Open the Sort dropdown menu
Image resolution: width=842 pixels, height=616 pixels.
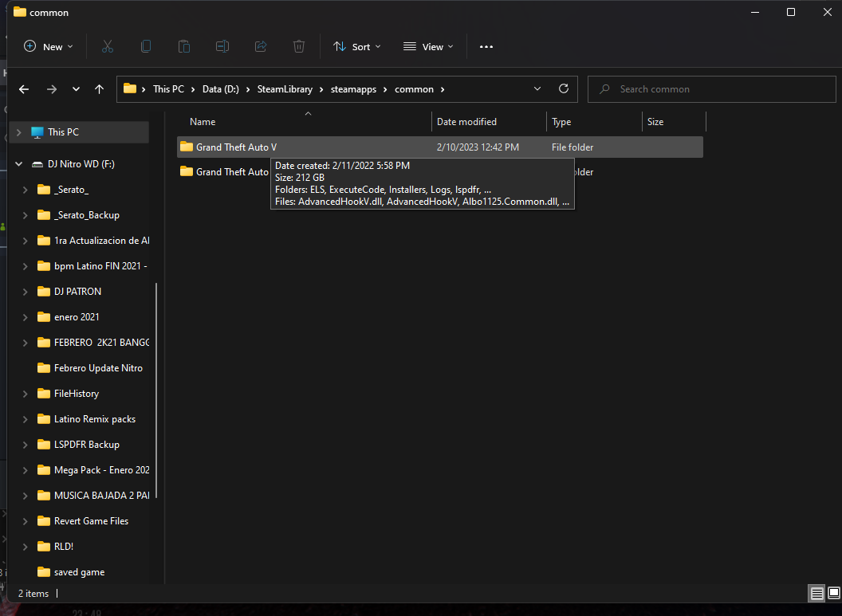pyautogui.click(x=357, y=46)
